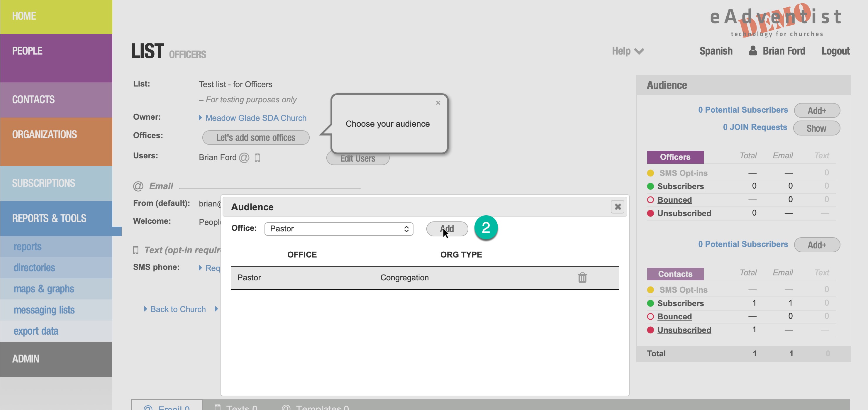Click the green step 2 badge
Image resolution: width=868 pixels, height=410 pixels.
486,228
